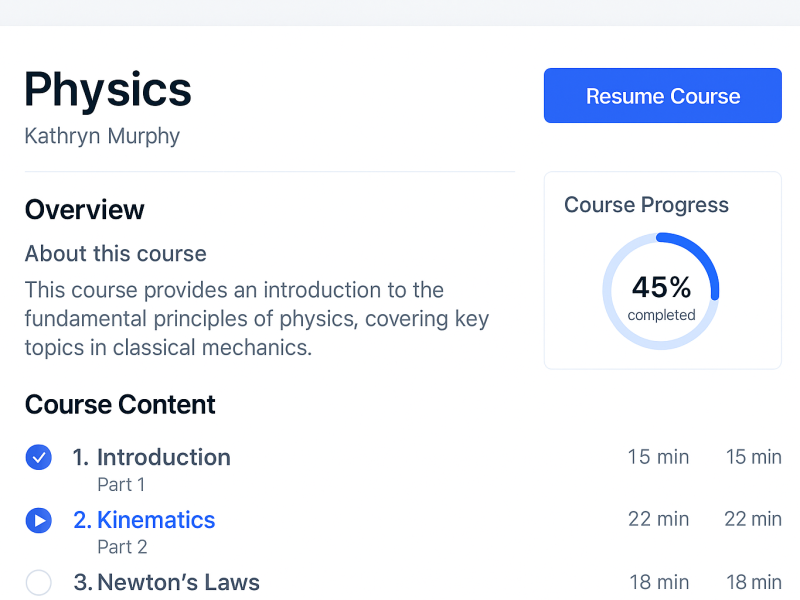Click the Part 2 subtitle under Kinematics

click(122, 547)
